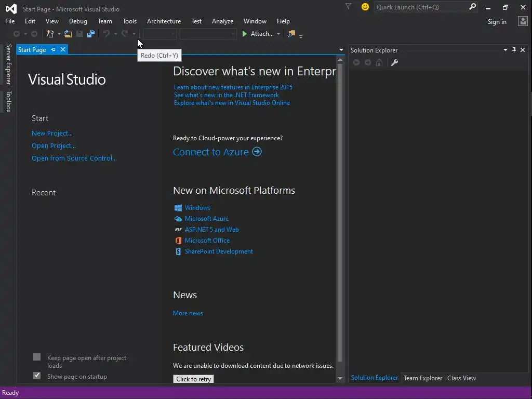
Task: Open Solution Explorer Properties wrench icon
Action: pyautogui.click(x=394, y=62)
